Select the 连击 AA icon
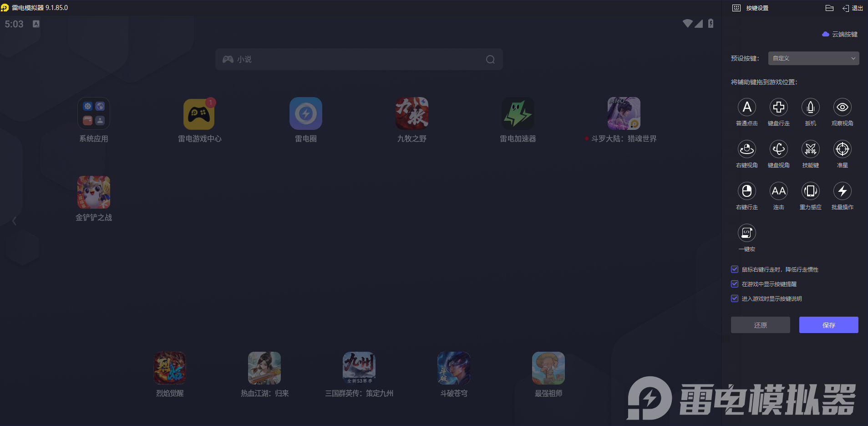 pos(778,191)
